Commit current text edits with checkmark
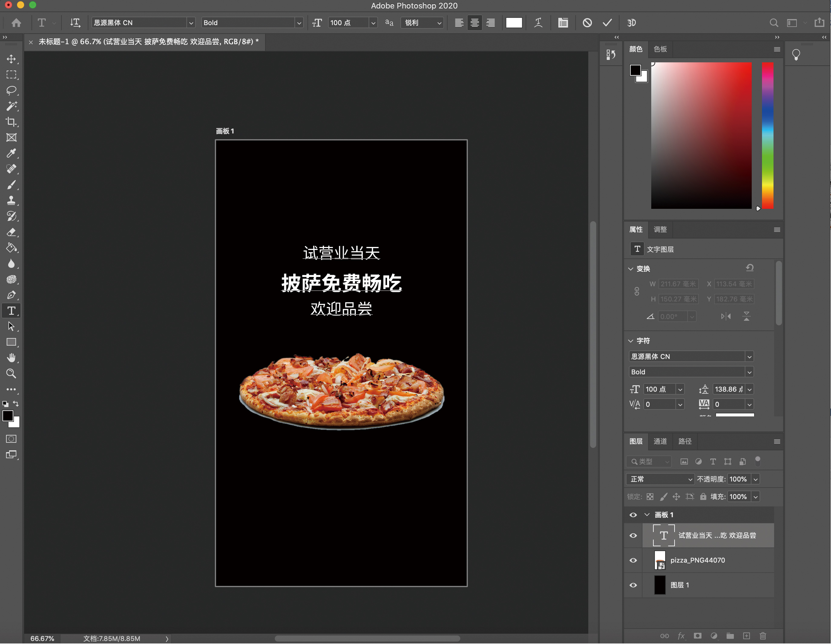 pos(607,23)
